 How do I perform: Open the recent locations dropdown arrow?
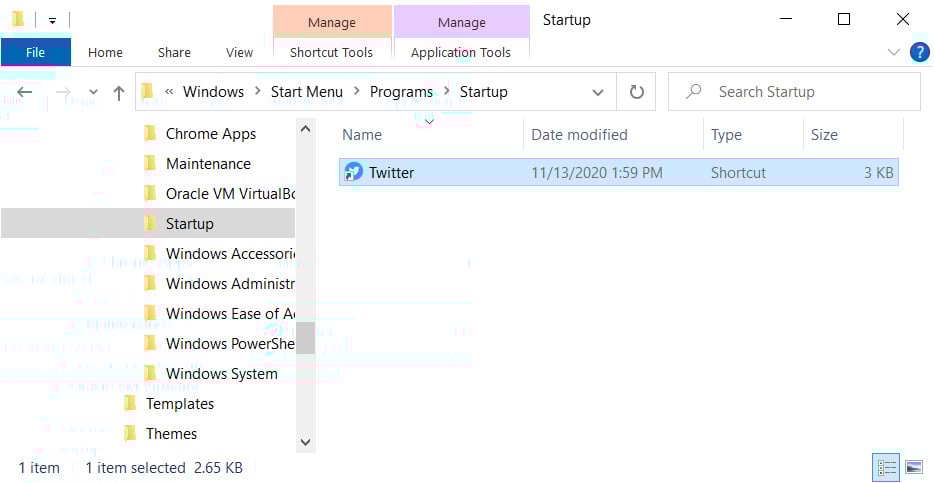(93, 92)
